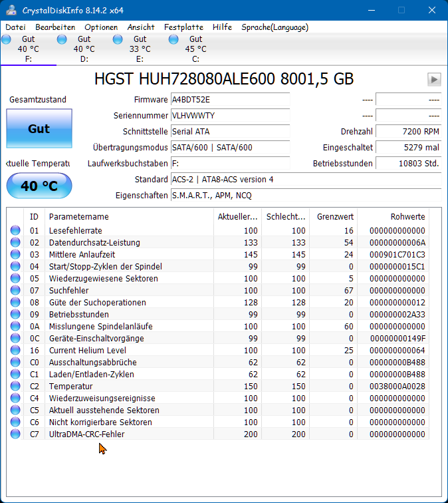Screen dimensions: 448x503
Task: Open the Sprache(Language) menu
Action: 275,27
